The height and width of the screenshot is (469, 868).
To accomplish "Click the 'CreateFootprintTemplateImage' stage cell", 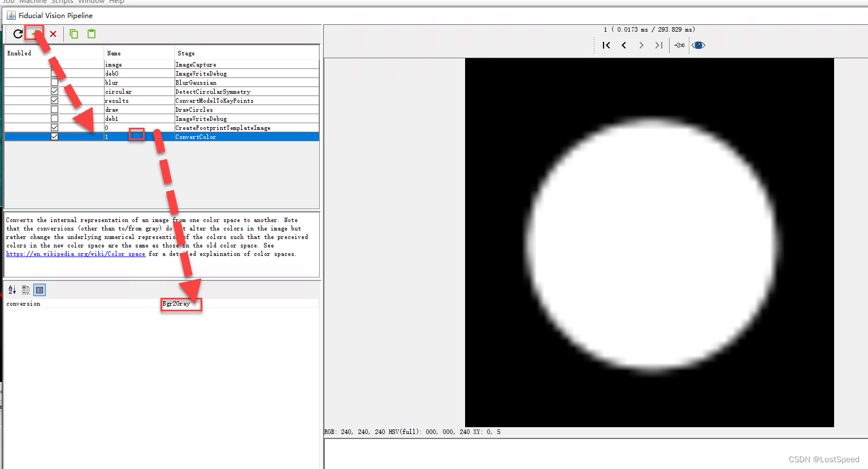I will click(x=247, y=128).
